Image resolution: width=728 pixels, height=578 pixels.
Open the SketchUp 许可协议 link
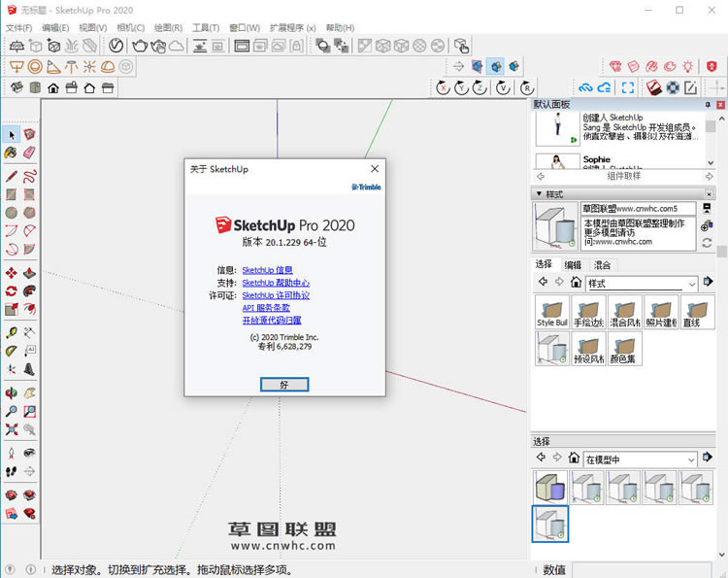(x=276, y=295)
